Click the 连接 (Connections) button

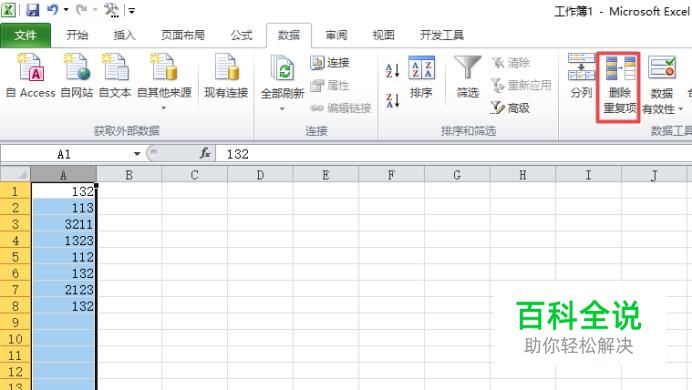[330, 63]
